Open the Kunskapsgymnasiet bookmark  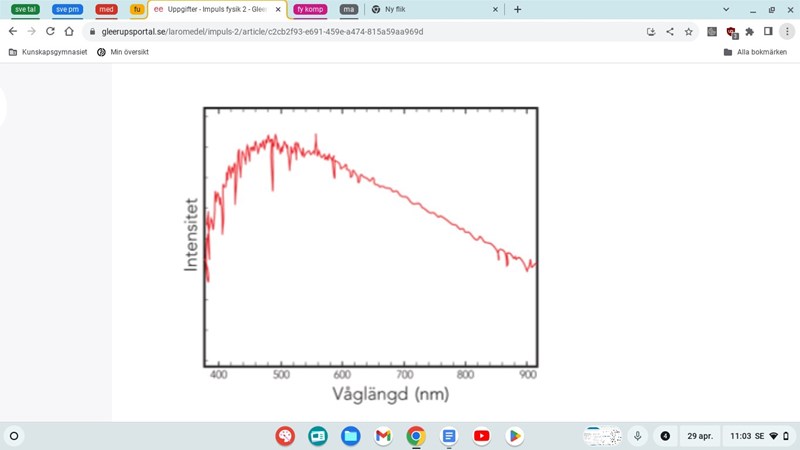(x=48, y=52)
